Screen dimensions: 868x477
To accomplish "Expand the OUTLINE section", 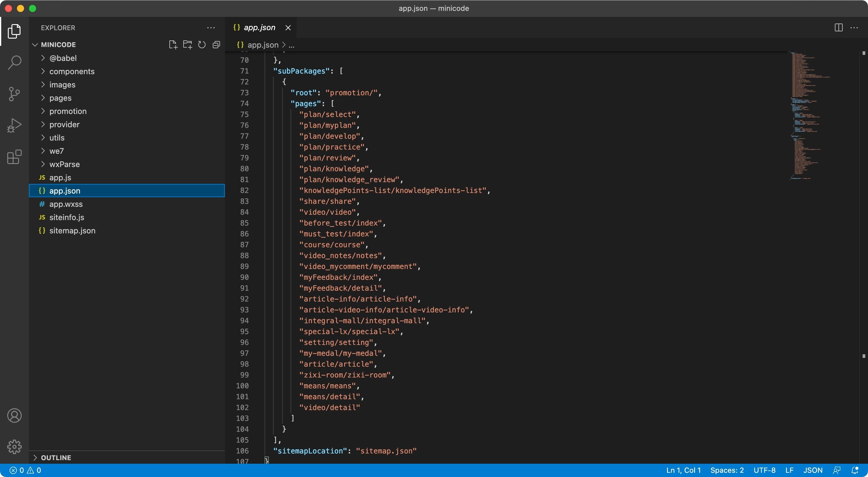I will pos(56,457).
